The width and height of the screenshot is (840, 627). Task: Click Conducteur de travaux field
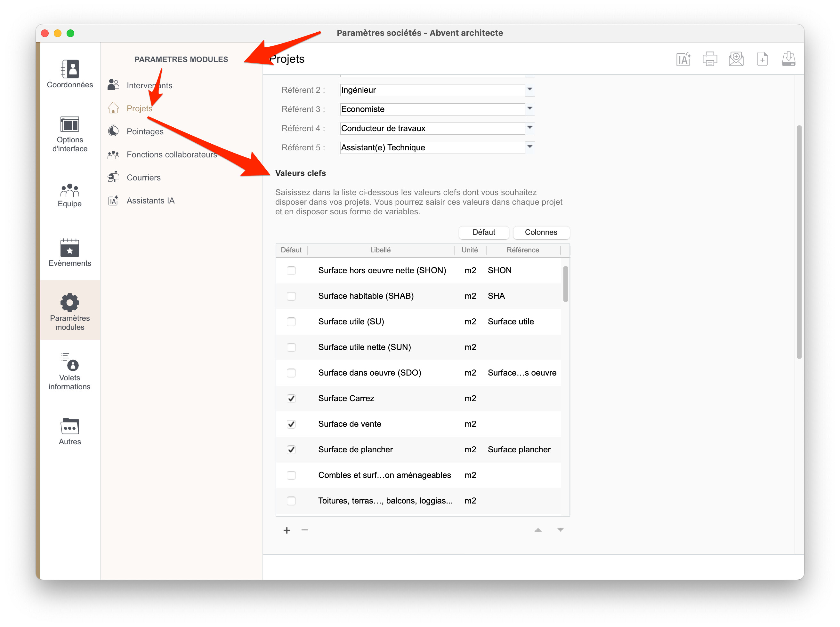pyautogui.click(x=432, y=128)
